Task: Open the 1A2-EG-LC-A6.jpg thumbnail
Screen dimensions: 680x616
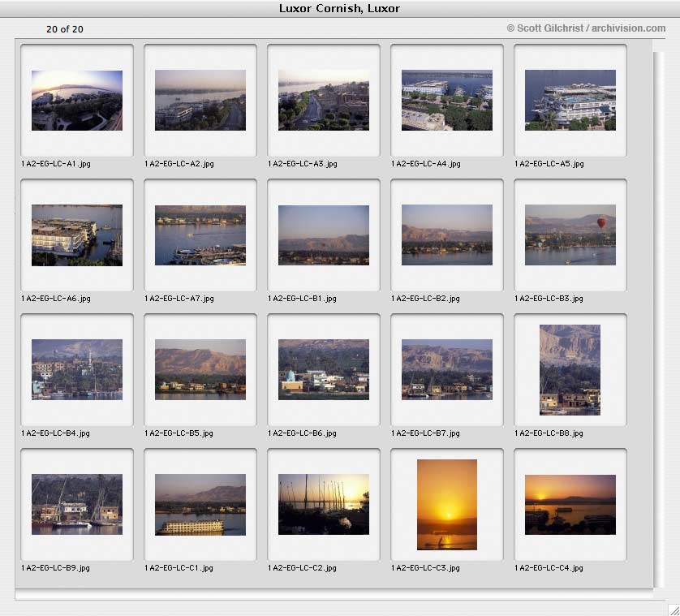Action: click(x=77, y=235)
